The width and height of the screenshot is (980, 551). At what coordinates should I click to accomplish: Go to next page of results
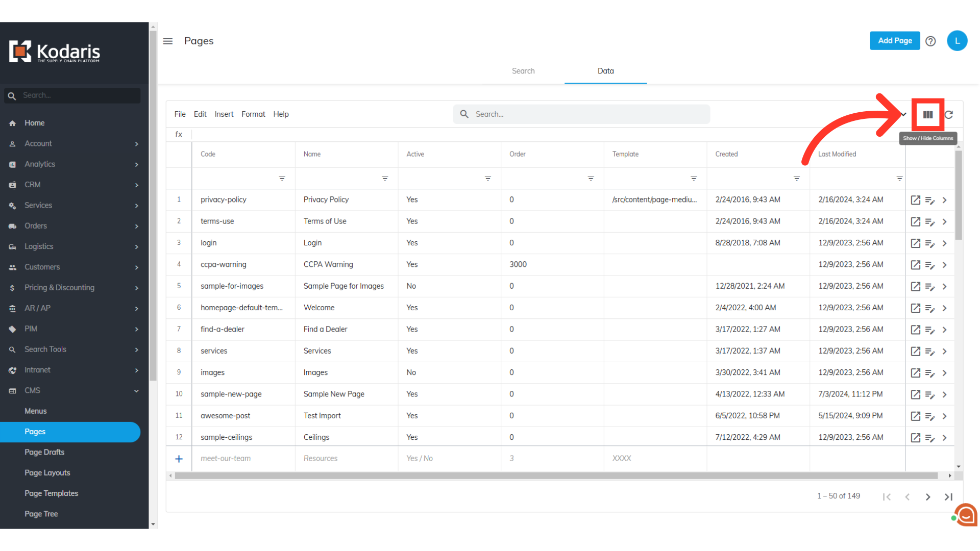coord(928,496)
